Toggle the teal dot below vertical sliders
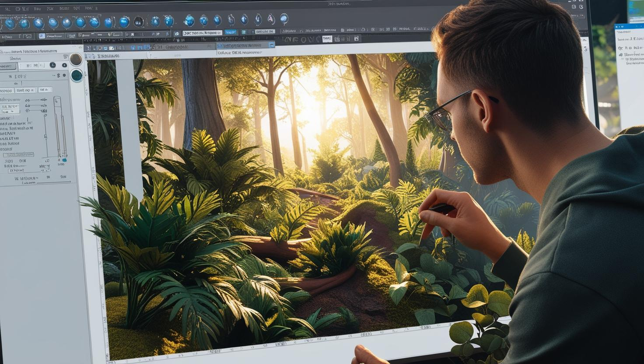 (x=64, y=160)
